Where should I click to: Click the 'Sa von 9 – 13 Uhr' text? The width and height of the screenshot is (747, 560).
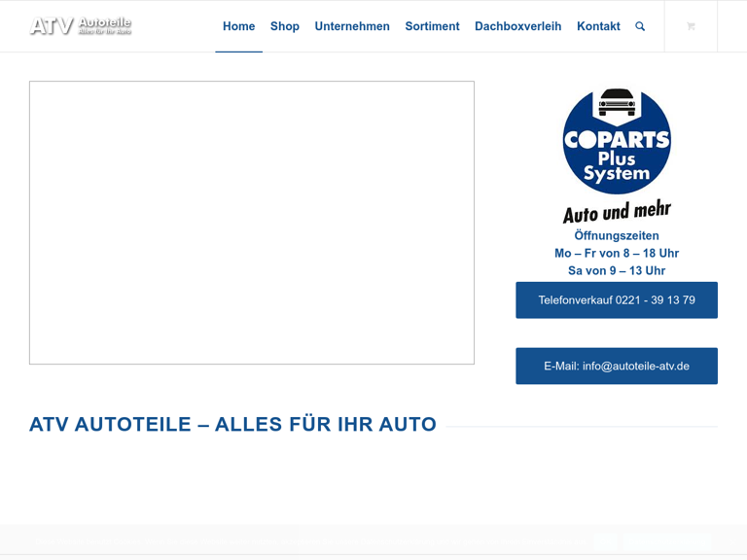pyautogui.click(x=617, y=271)
